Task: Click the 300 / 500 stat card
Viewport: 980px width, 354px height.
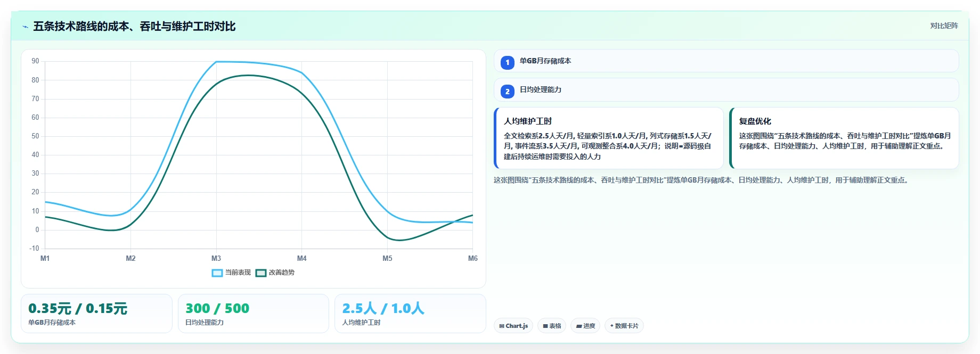Action: pos(254,314)
